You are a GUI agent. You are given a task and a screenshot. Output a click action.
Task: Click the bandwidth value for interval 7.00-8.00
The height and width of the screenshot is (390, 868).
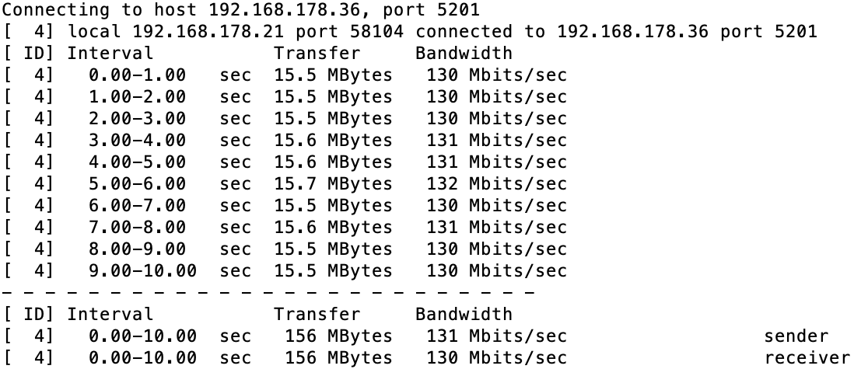pyautogui.click(x=496, y=228)
